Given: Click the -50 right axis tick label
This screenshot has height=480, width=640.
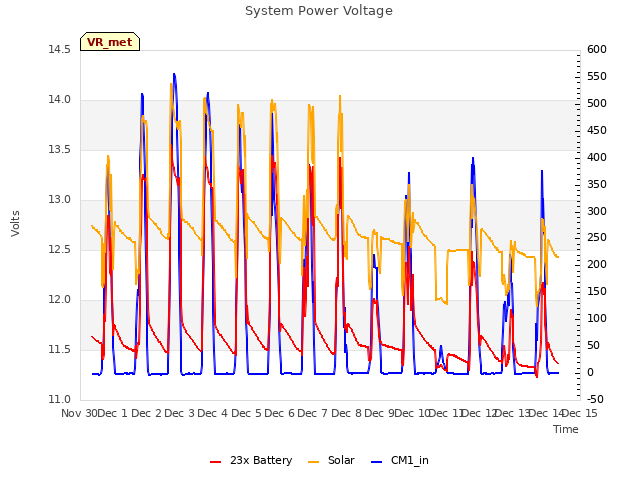Looking at the screenshot, I should [595, 399].
